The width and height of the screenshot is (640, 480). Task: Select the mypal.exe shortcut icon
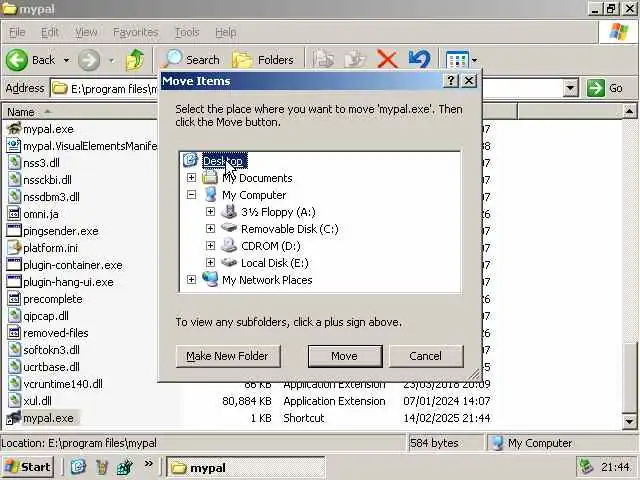[14, 418]
